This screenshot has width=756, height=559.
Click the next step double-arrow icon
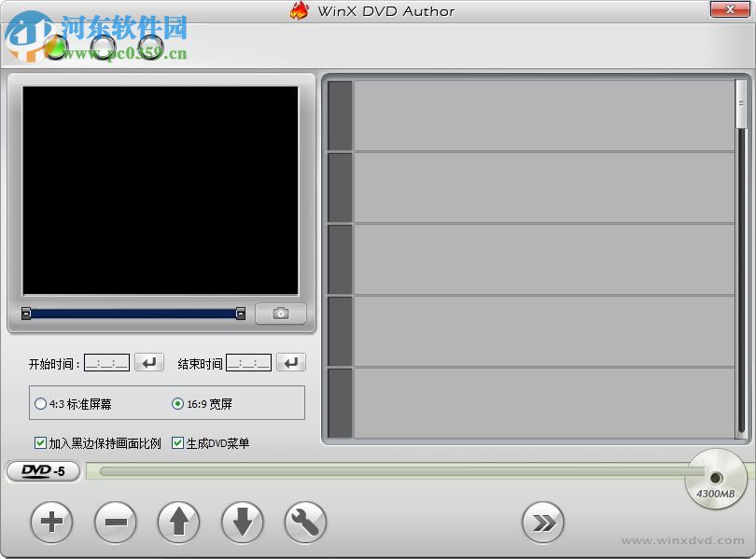(544, 523)
